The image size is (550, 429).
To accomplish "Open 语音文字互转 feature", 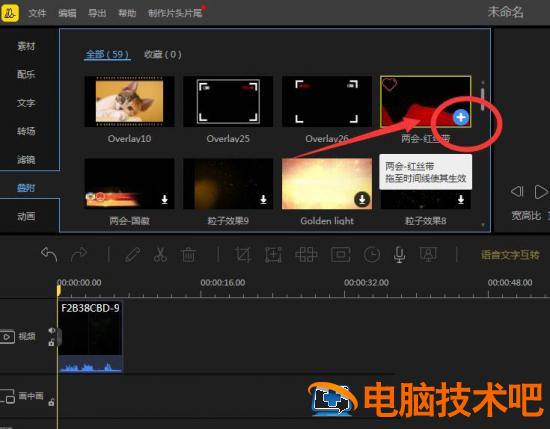I will 510,255.
